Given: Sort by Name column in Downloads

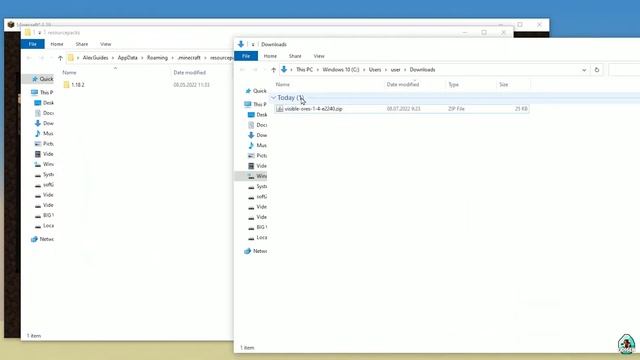Looking at the screenshot, I should tap(282, 84).
